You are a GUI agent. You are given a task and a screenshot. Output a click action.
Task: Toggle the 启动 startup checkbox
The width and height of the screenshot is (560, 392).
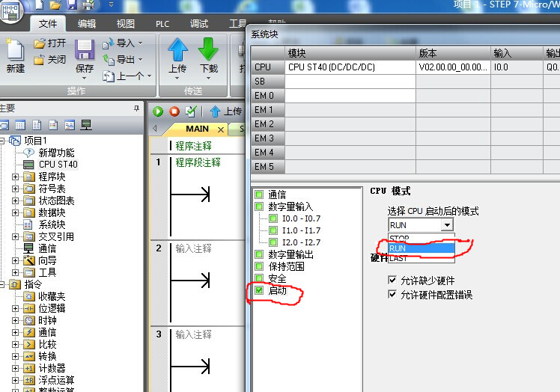259,290
